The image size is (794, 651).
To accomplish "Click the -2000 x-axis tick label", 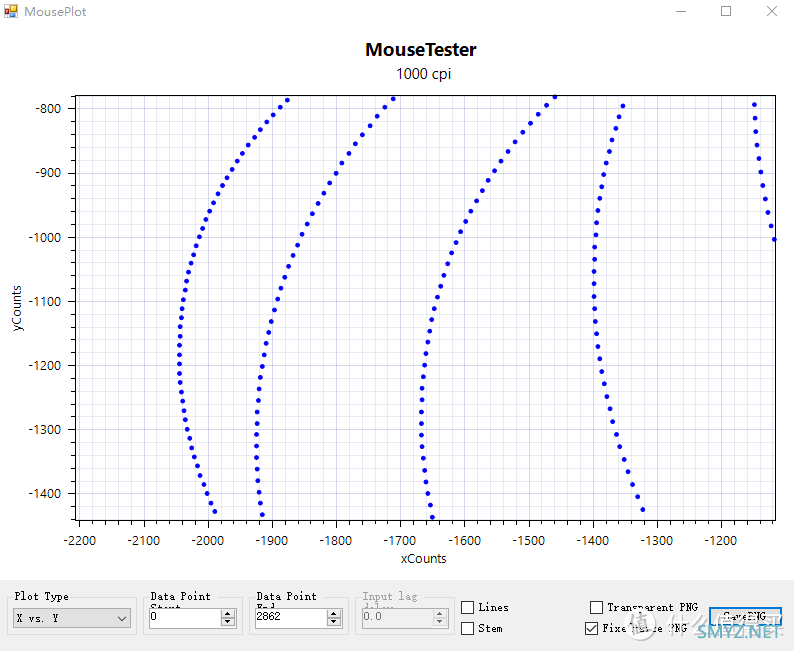I will 208,541.
